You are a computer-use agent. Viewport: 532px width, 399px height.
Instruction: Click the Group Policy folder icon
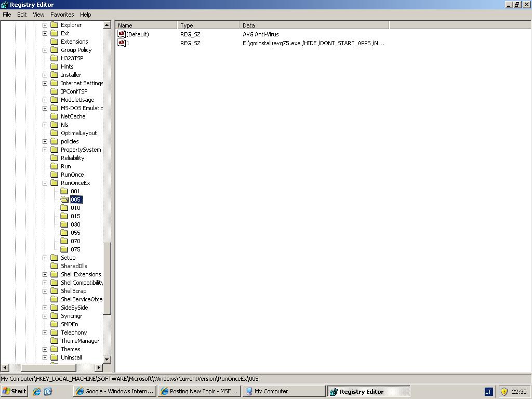(54, 50)
